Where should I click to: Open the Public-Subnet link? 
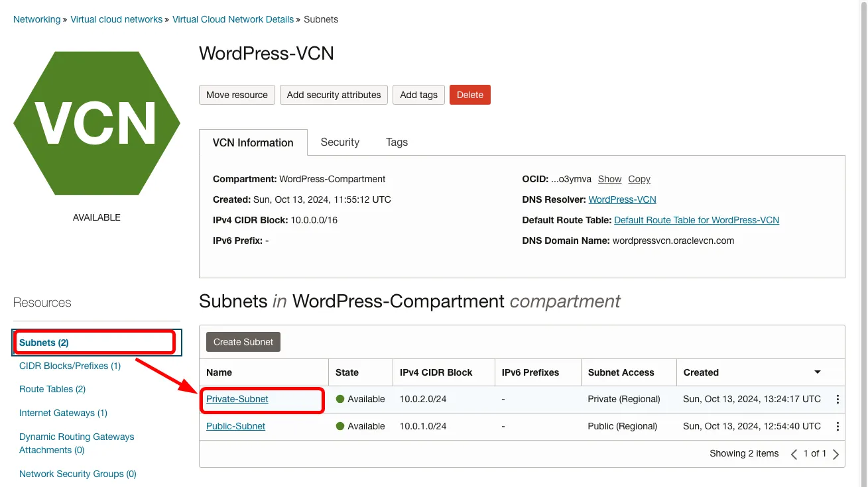(235, 426)
